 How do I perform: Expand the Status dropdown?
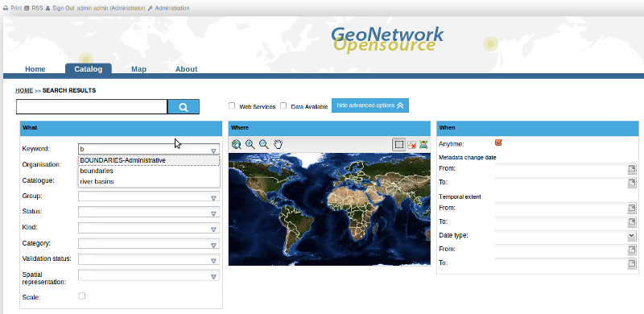tap(213, 213)
